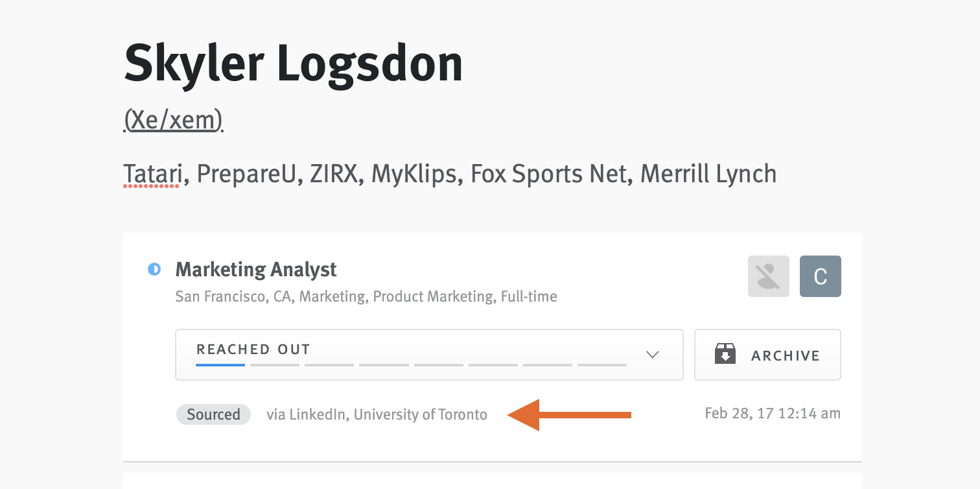
Task: Click the second gray pipeline stage segment
Action: coord(274,365)
